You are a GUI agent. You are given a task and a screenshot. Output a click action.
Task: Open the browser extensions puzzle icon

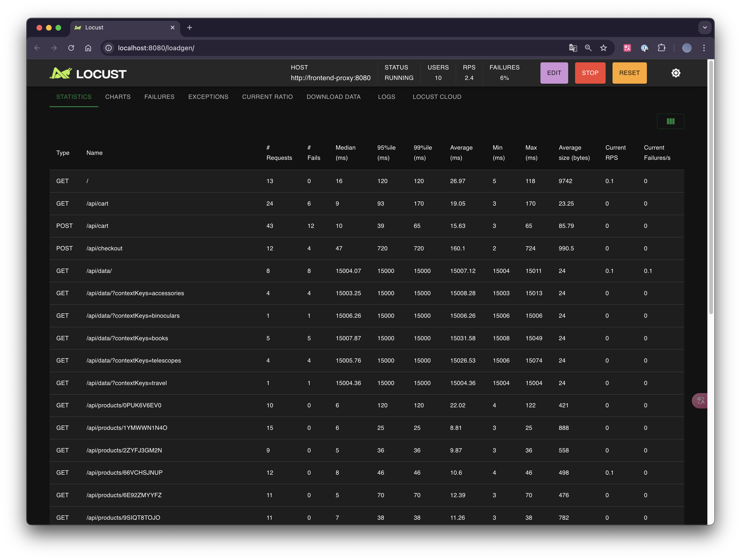(x=661, y=48)
